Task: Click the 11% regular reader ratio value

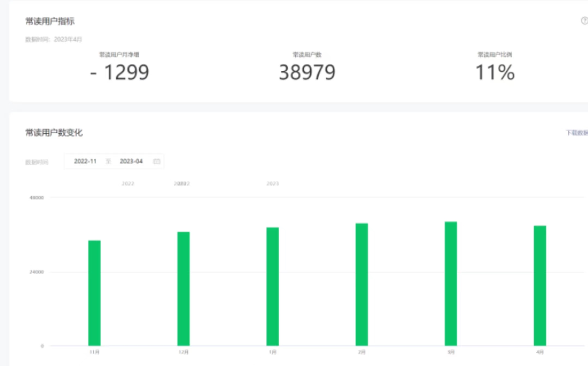Action: coord(495,72)
